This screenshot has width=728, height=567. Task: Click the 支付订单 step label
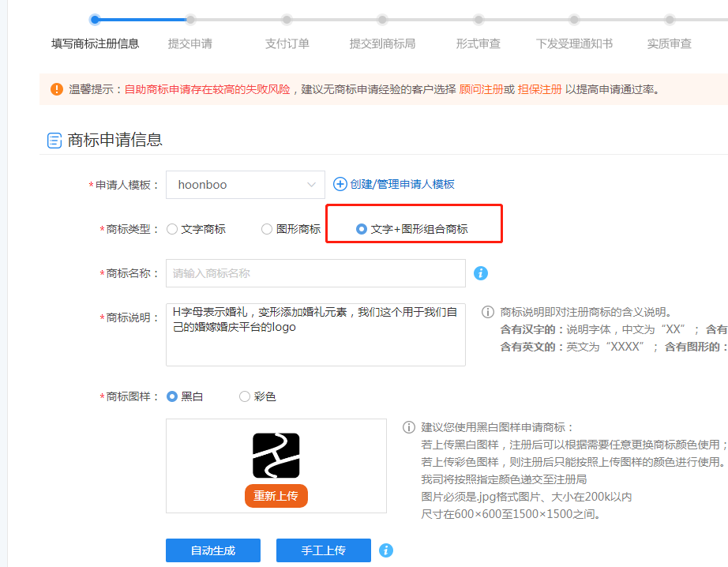coord(287,43)
